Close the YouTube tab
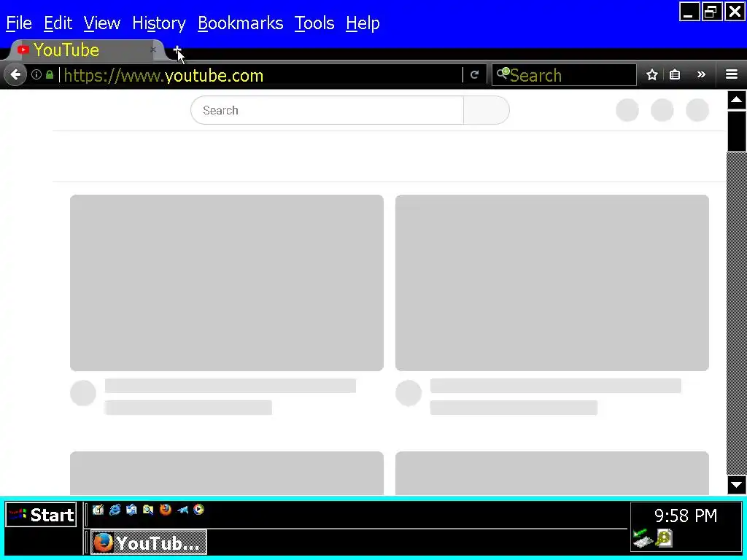The image size is (747, 560). 153,50
